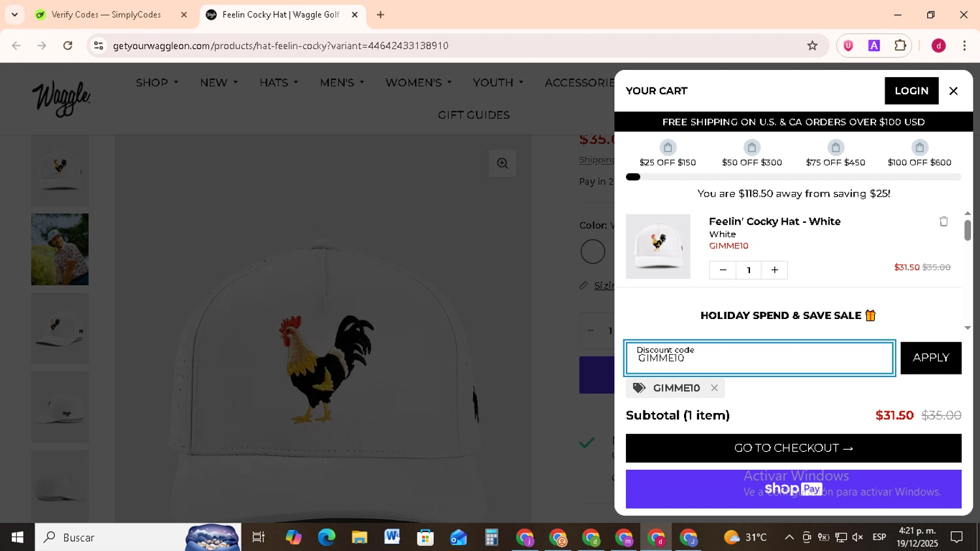Click the $75 OFF $450 tier icon
The height and width of the screenshot is (551, 980).
coord(836,147)
